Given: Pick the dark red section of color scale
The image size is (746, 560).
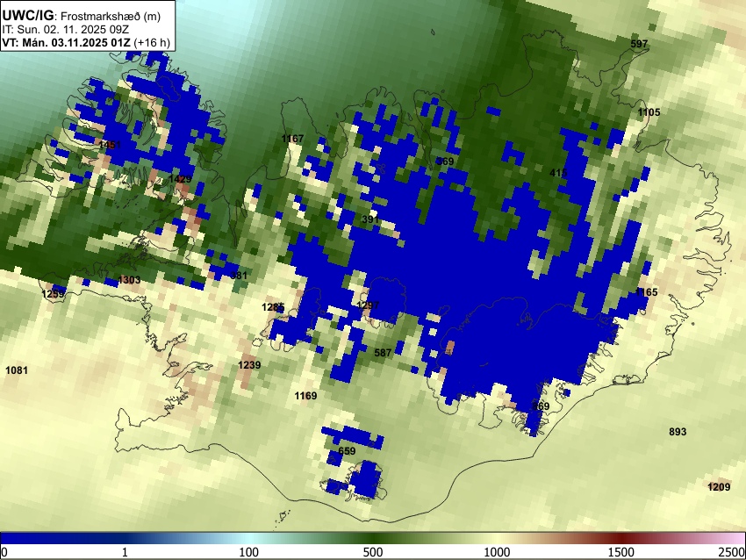Looking at the screenshot, I should coord(621,539).
